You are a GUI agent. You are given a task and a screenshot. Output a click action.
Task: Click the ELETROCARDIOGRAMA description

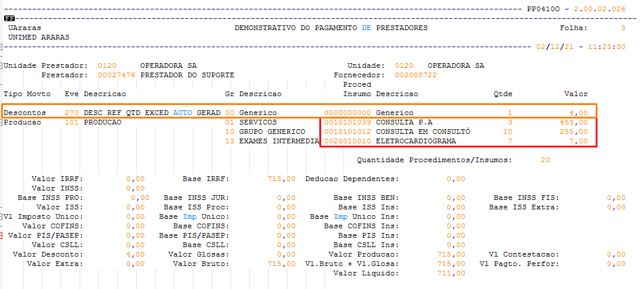coord(415,141)
